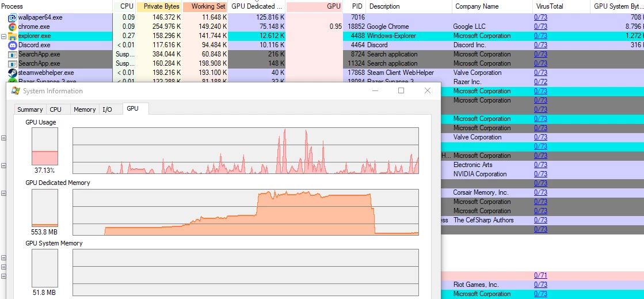Click the Steam Client WebHelper description
This screenshot has height=299, width=644.
[x=400, y=73]
